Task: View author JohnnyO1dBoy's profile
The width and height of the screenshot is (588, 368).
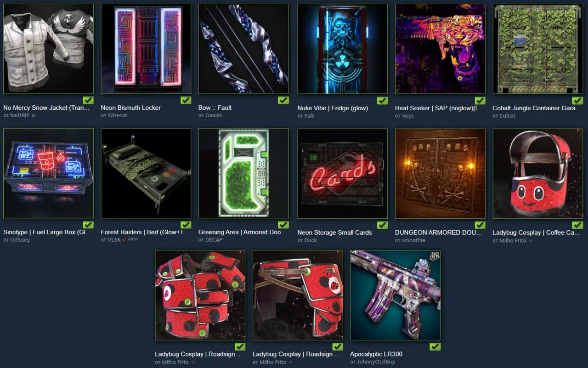Action: [x=376, y=362]
